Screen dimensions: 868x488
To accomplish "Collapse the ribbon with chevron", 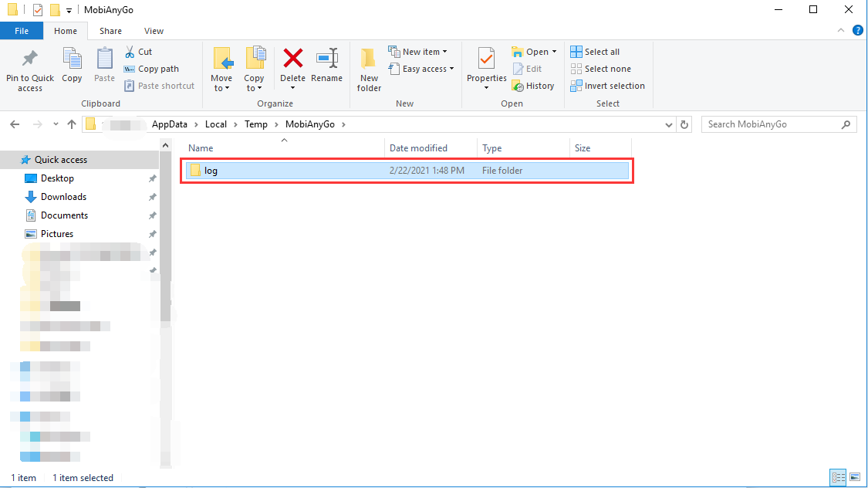I will [841, 30].
